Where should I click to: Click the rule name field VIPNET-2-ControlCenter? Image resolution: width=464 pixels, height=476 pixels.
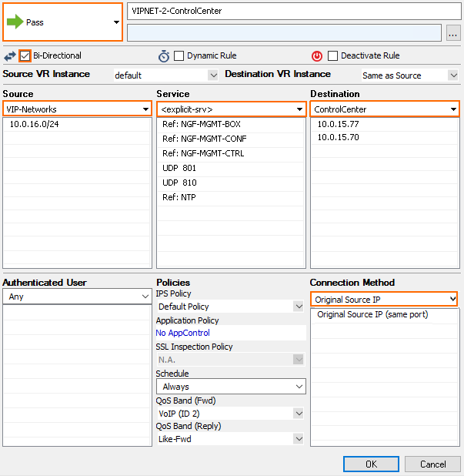point(294,11)
